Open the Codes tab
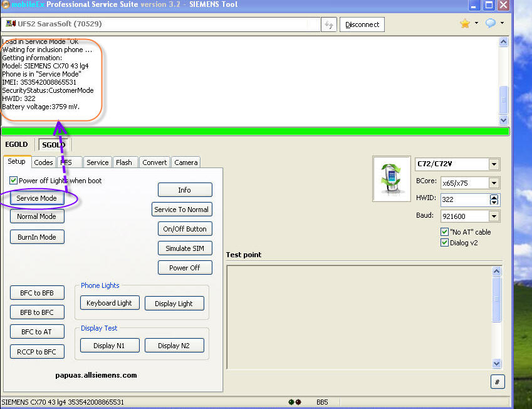 (x=43, y=162)
